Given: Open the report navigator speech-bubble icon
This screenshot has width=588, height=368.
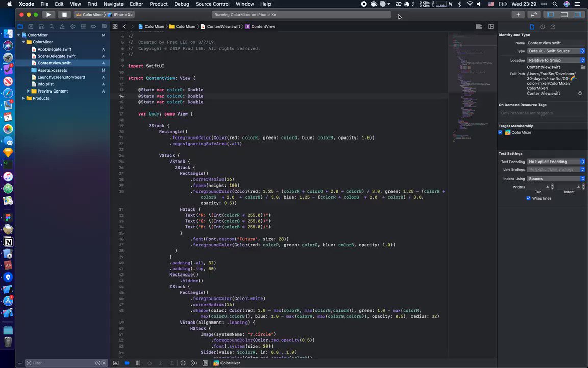Looking at the screenshot, I should click(x=104, y=26).
